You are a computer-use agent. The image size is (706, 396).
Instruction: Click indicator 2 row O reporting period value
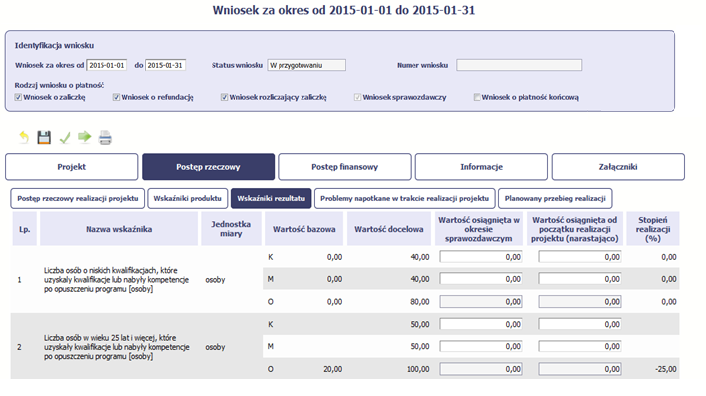tap(481, 369)
